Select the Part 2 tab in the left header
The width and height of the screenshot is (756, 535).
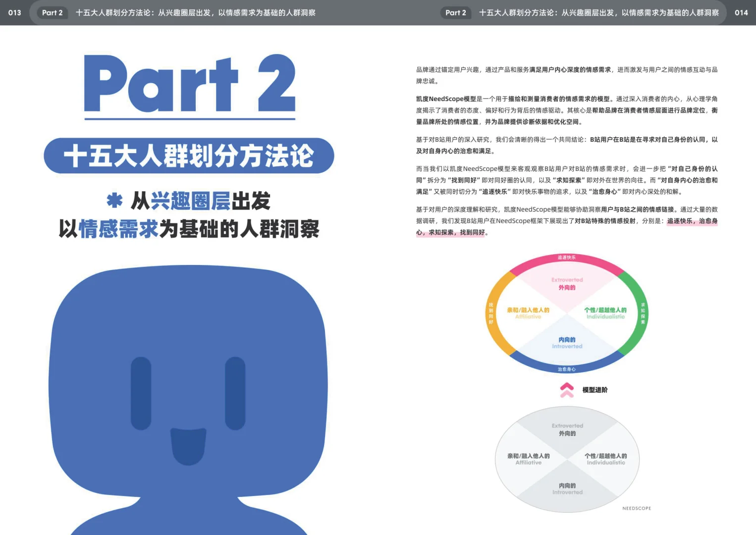52,13
